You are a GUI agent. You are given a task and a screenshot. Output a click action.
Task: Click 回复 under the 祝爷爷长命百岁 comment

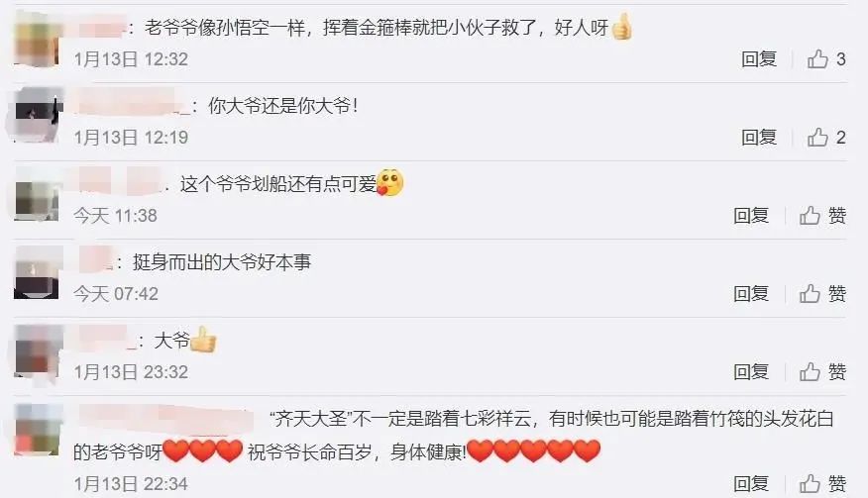click(x=751, y=483)
